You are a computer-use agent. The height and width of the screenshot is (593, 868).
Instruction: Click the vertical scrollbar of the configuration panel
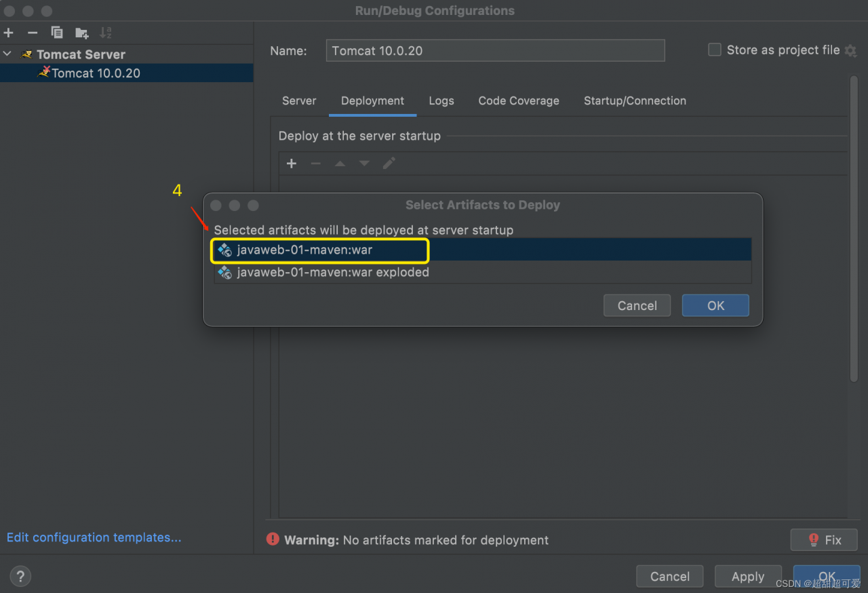(854, 229)
